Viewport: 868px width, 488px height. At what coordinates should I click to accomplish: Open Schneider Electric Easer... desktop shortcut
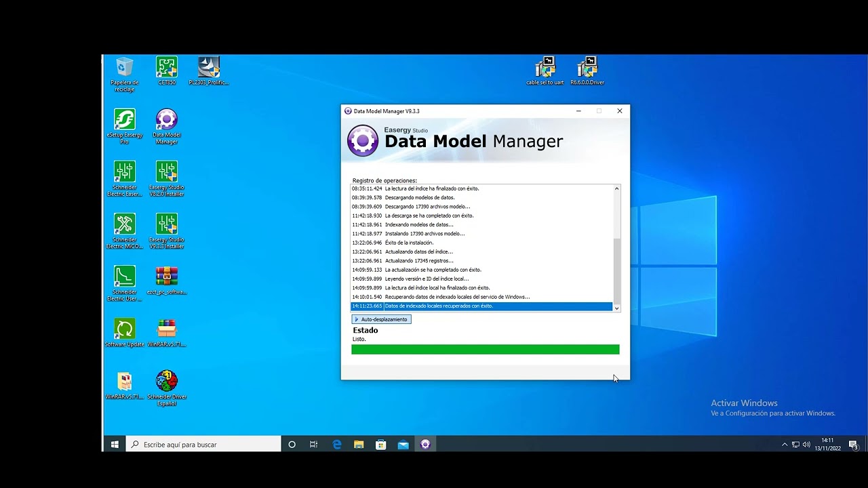click(125, 178)
